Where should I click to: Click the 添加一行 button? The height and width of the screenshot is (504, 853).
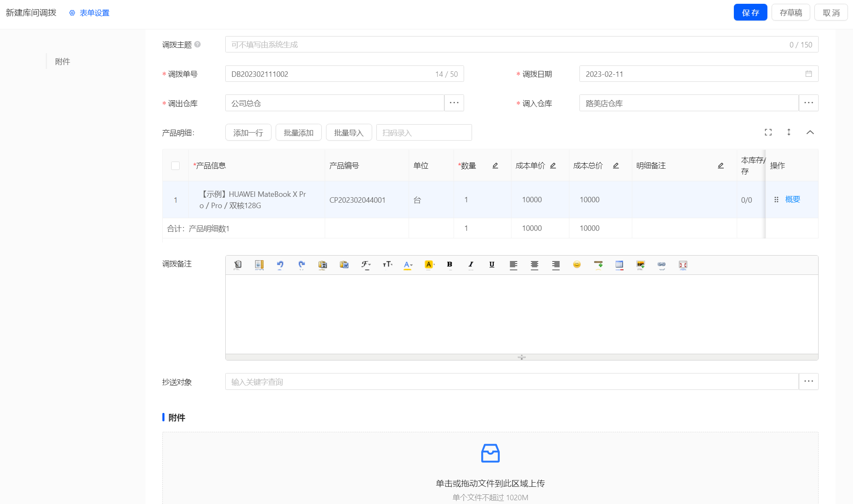248,133
